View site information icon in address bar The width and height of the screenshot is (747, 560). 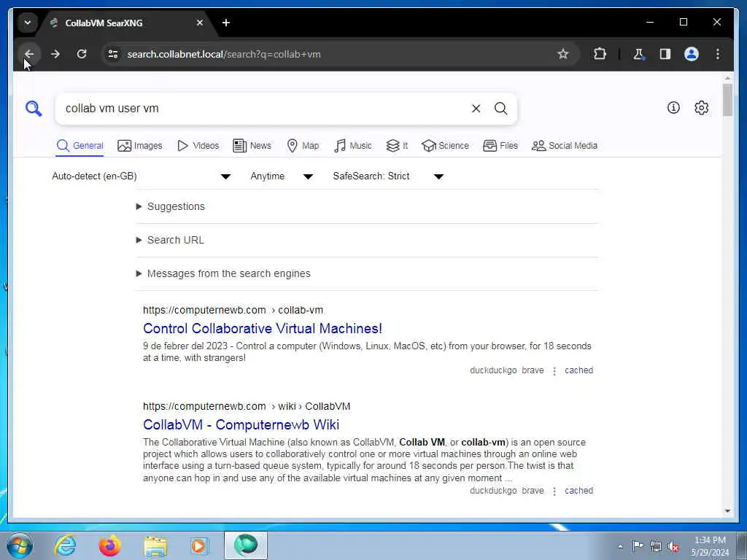(113, 54)
